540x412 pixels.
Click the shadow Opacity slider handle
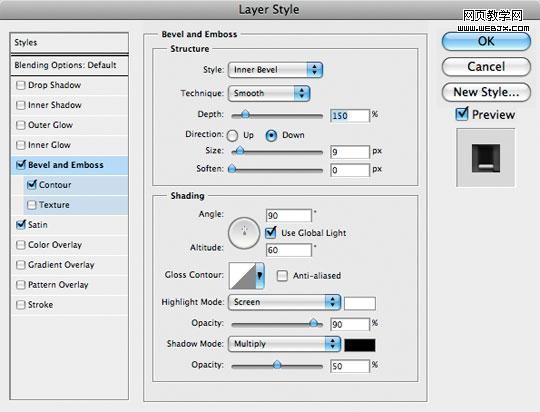pyautogui.click(x=277, y=365)
